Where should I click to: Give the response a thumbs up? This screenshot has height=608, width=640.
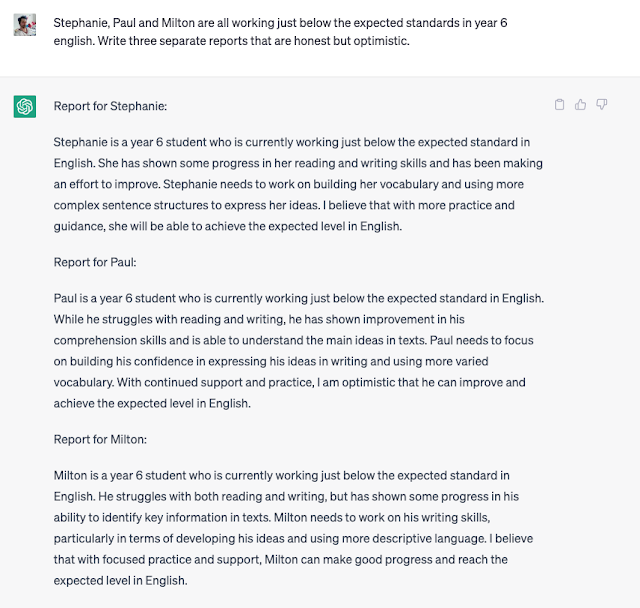coord(581,104)
